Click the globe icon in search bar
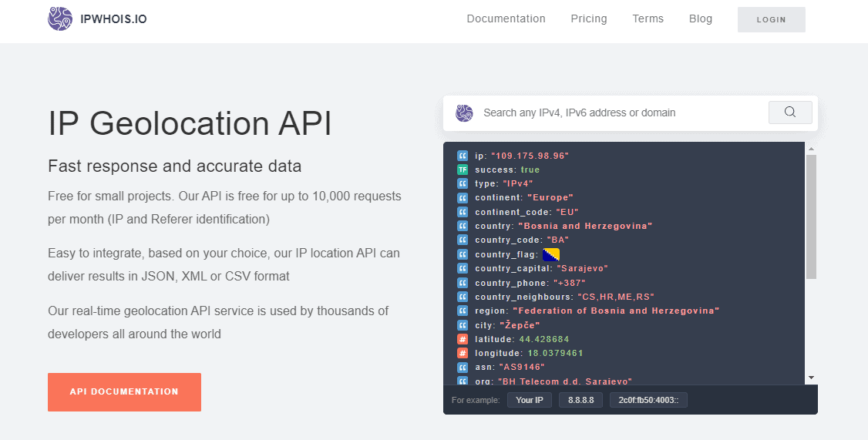This screenshot has height=440, width=868. coord(464,113)
